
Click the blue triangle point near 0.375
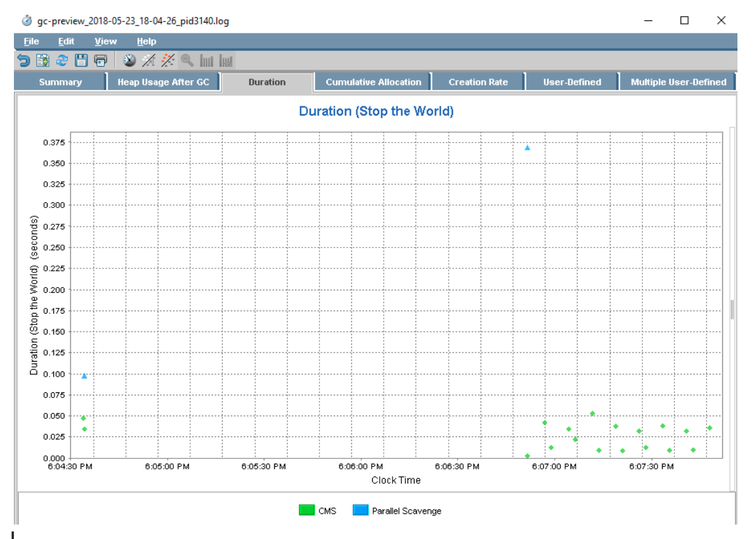click(x=528, y=148)
